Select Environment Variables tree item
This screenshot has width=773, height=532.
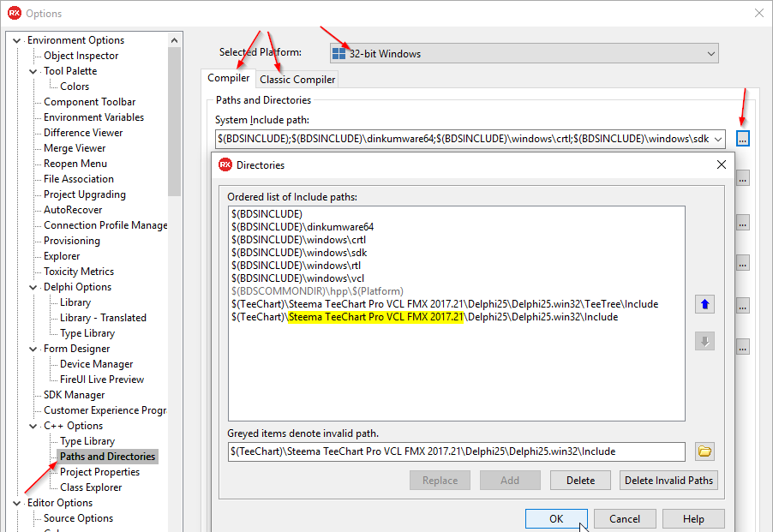tap(93, 117)
